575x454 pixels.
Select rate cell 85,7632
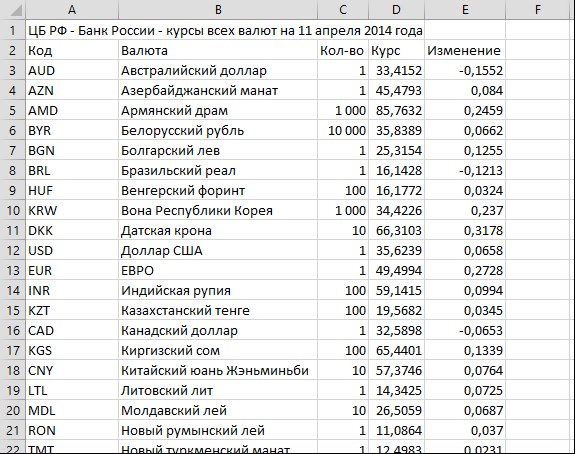396,110
